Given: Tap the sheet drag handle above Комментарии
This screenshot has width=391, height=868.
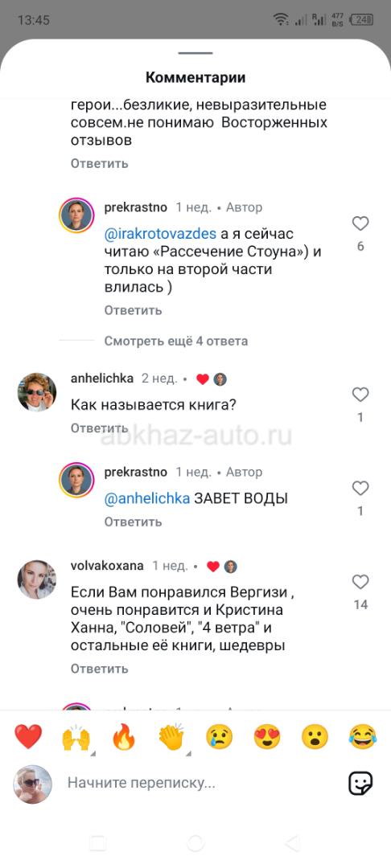Looking at the screenshot, I should tap(195, 53).
